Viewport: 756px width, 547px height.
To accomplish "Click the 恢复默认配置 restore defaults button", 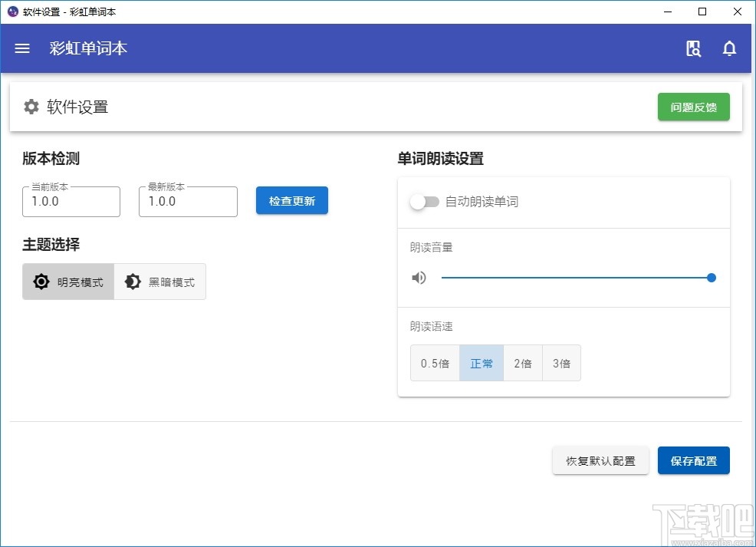I will 600,460.
